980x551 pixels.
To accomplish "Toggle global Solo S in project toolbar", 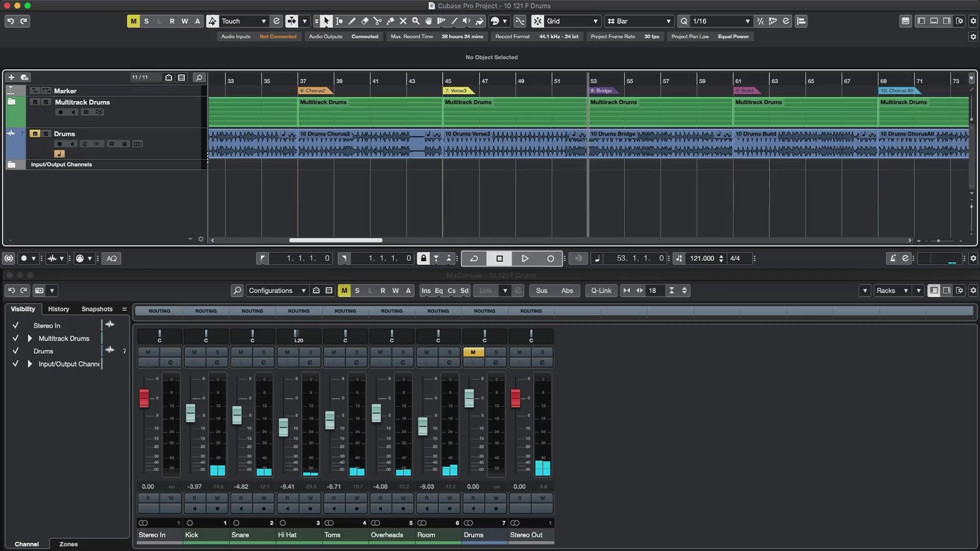I will click(x=146, y=21).
